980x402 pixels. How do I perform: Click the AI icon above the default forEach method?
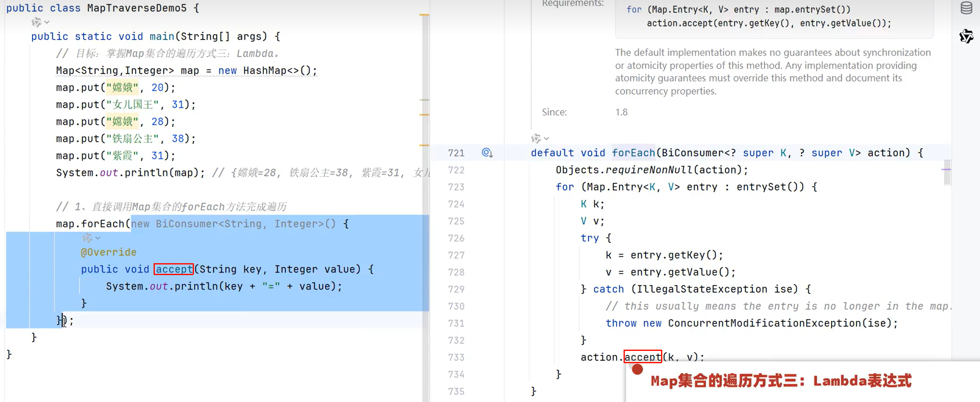coord(536,138)
